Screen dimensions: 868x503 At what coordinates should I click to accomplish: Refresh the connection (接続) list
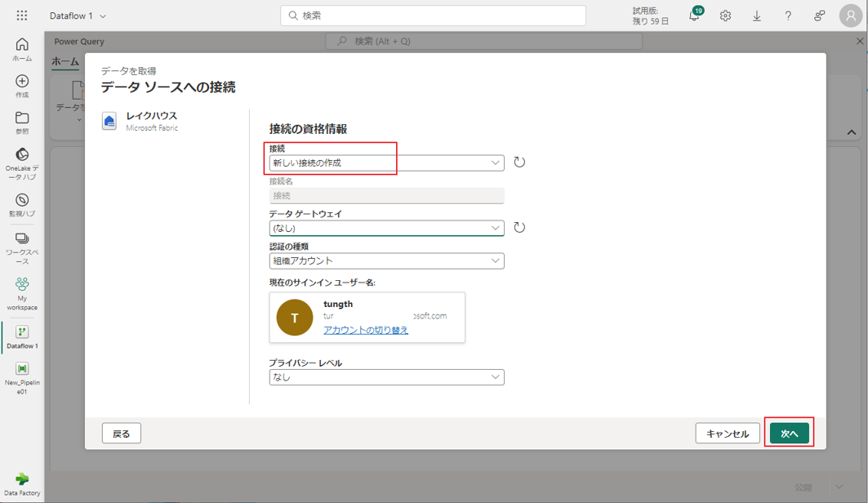tap(519, 162)
